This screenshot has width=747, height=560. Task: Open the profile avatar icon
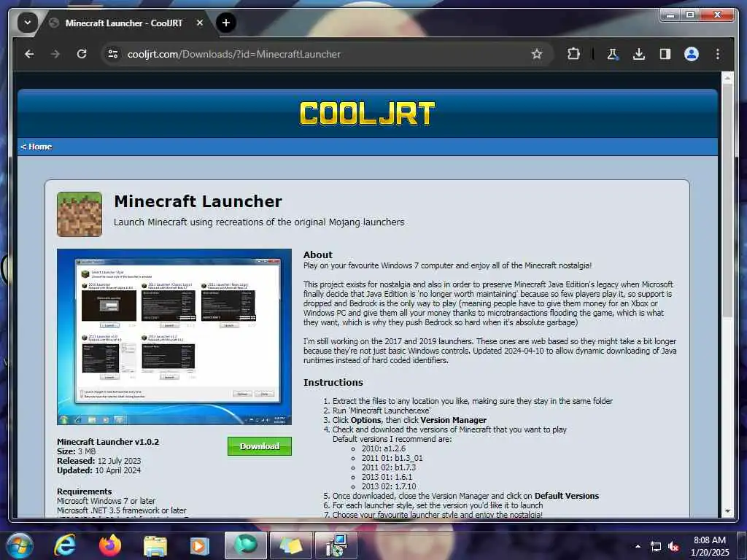[692, 54]
